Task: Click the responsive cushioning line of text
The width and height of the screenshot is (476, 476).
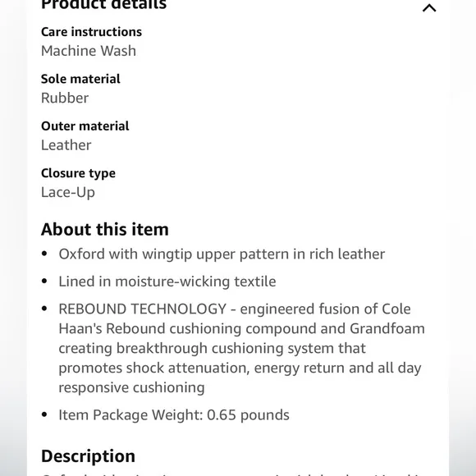Action: (131, 387)
